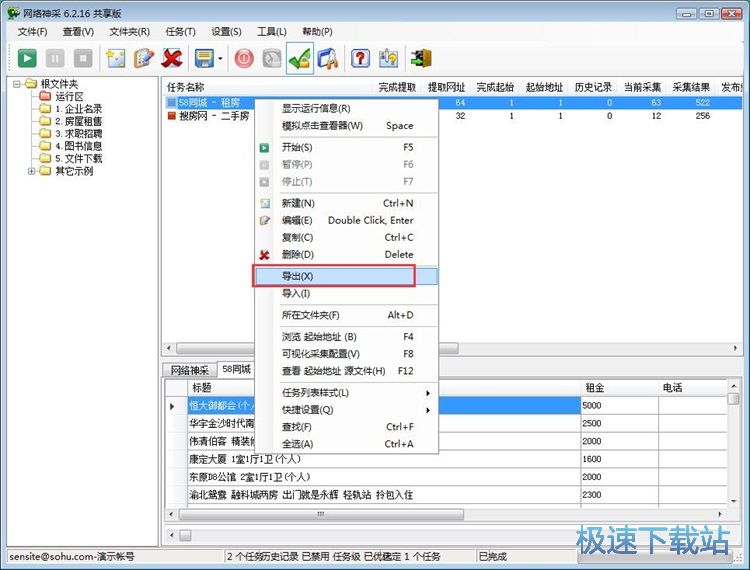Switch to the 网络神采 tab
The width and height of the screenshot is (750, 570).
click(x=189, y=370)
